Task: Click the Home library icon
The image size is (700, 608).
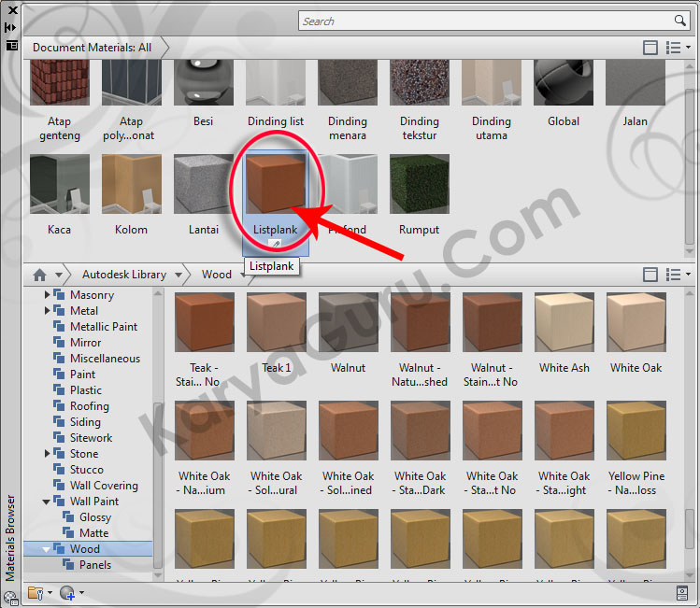Action: click(39, 275)
